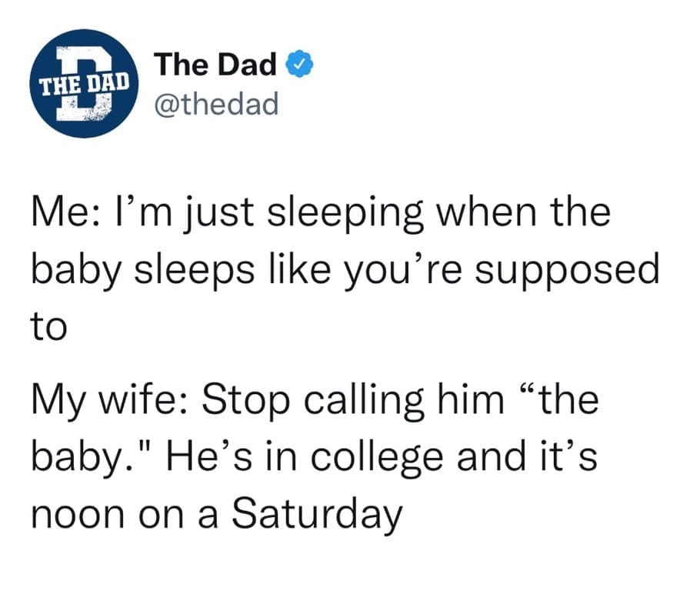Screen dimensions: 700x591
Task: Click the large white "D" in the avatar
Action: tap(86, 108)
